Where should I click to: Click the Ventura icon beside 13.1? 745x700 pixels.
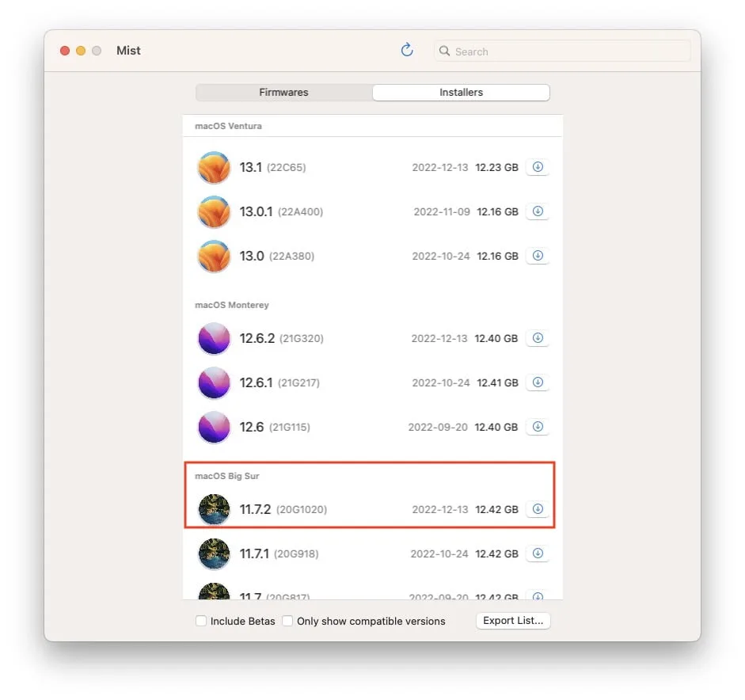tap(214, 167)
